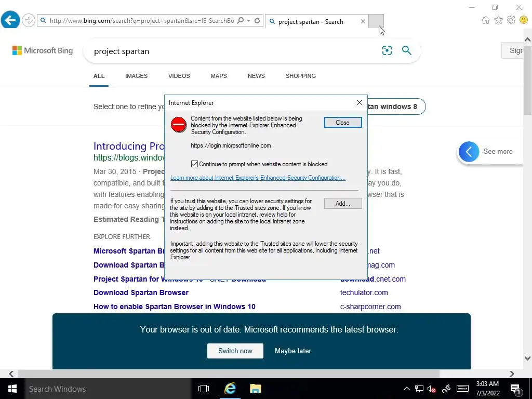Choose Maybe later in the browser banner
Screen dimensions: 532x399
(x=293, y=351)
